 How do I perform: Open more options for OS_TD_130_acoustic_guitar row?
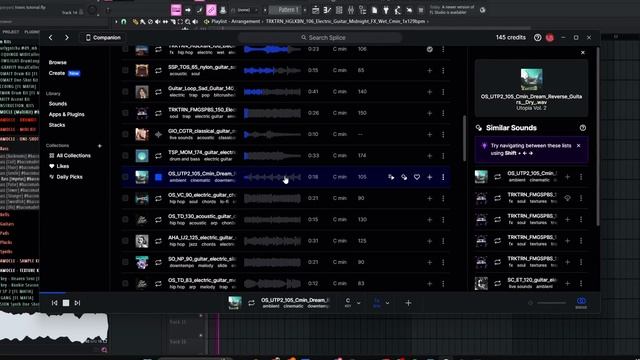(x=443, y=220)
